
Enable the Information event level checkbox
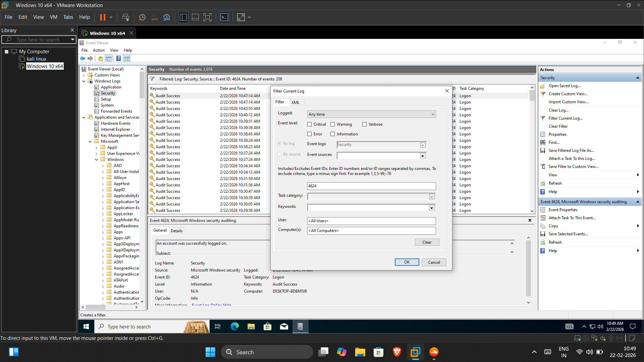point(333,134)
